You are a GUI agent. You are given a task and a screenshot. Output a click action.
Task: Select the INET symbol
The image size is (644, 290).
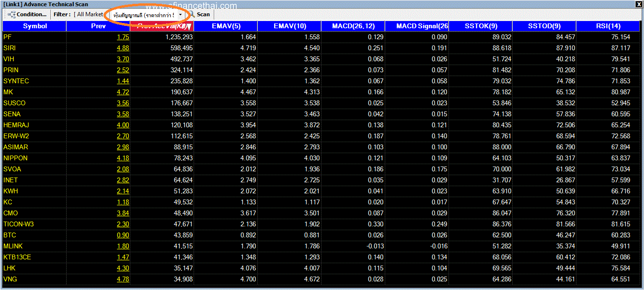tap(11, 180)
